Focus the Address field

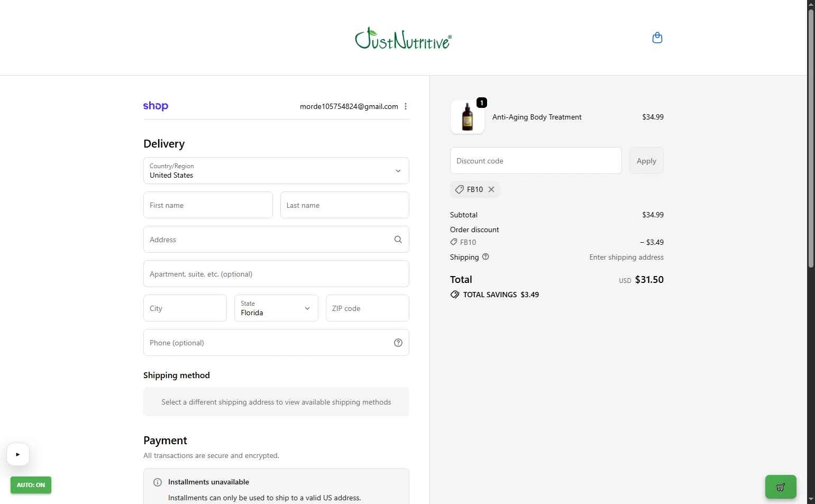[276, 240]
